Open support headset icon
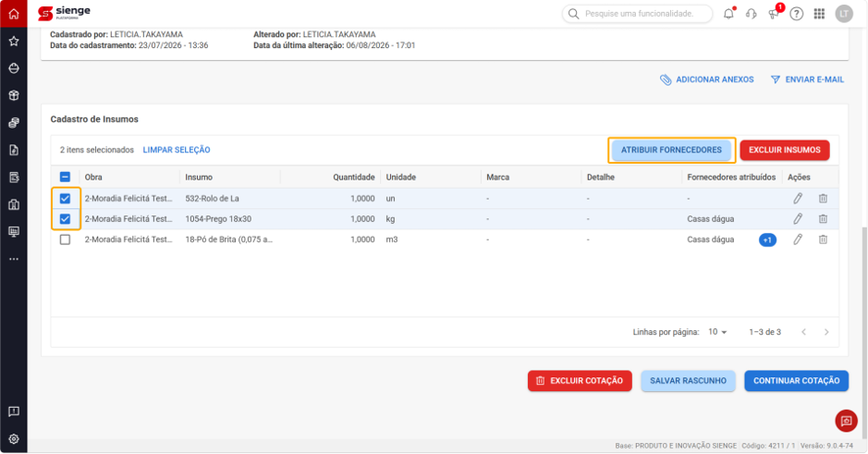Viewport: 868px width, 454px height. [x=752, y=14]
